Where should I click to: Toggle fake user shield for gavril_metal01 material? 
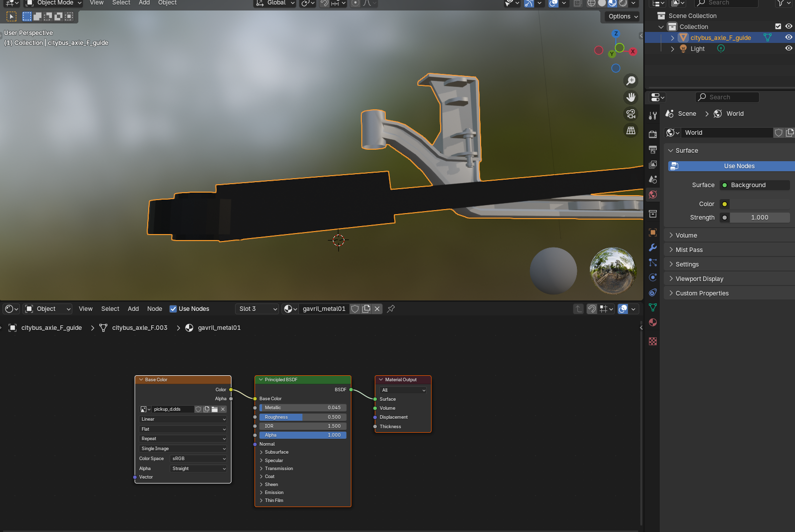(x=355, y=309)
